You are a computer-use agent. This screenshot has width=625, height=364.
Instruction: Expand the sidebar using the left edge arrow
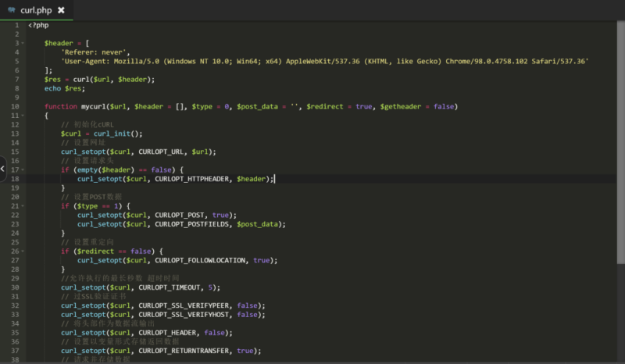coord(3,168)
